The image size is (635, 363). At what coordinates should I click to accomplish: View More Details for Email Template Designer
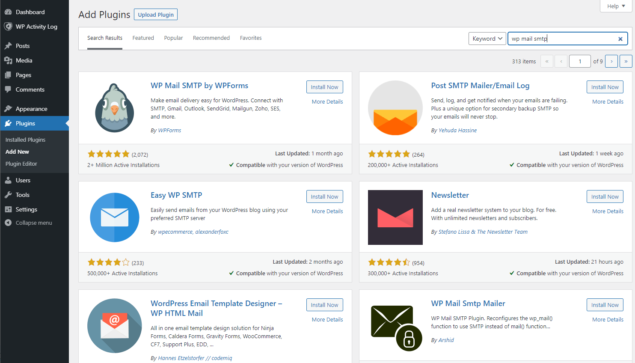tap(327, 320)
